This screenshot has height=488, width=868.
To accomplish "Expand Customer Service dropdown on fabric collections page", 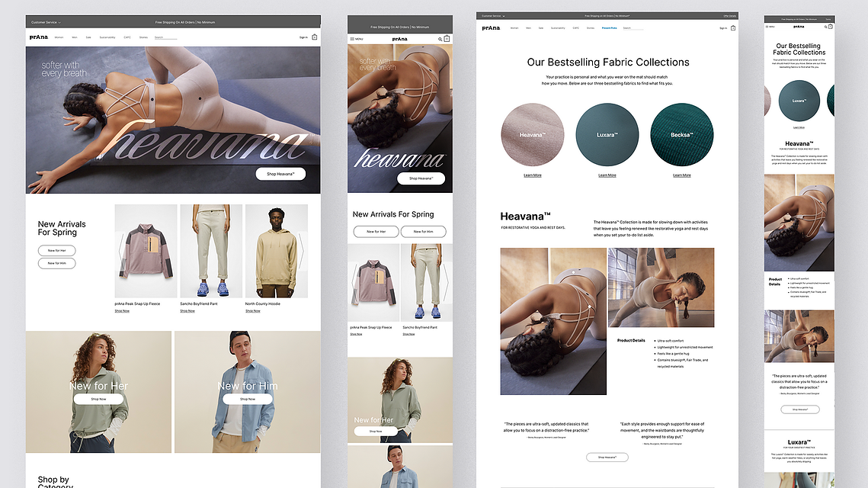I will point(493,16).
